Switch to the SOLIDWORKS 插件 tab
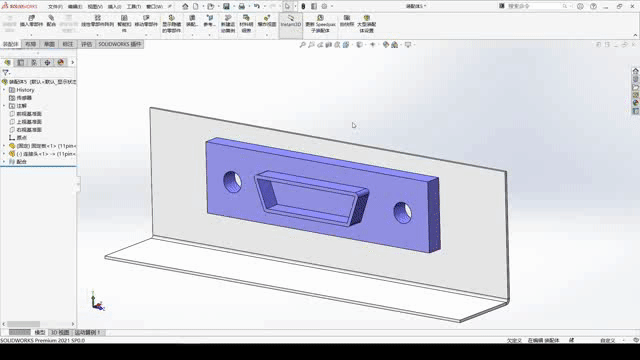The image size is (640, 360). coord(120,44)
